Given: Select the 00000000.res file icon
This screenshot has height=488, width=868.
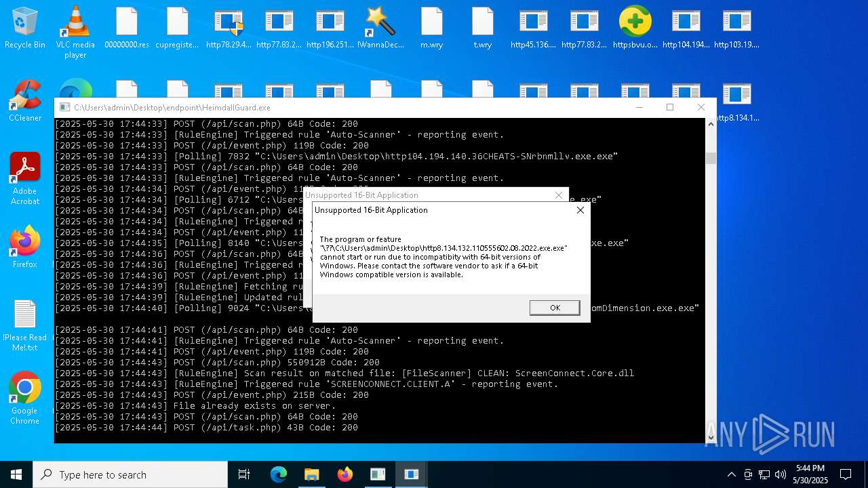Looking at the screenshot, I should click(x=127, y=28).
